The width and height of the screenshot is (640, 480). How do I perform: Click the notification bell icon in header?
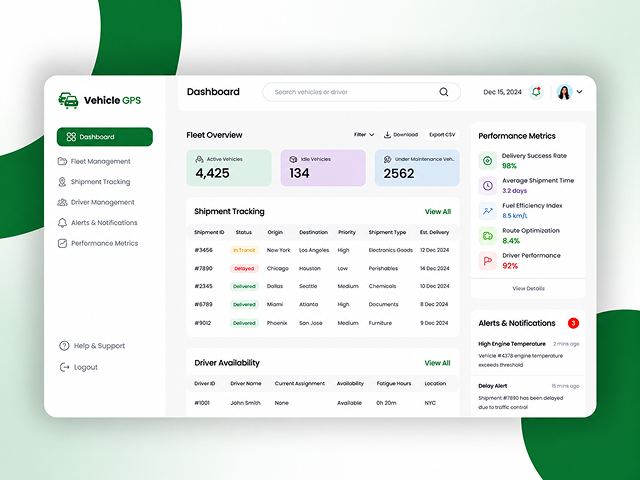coord(536,92)
